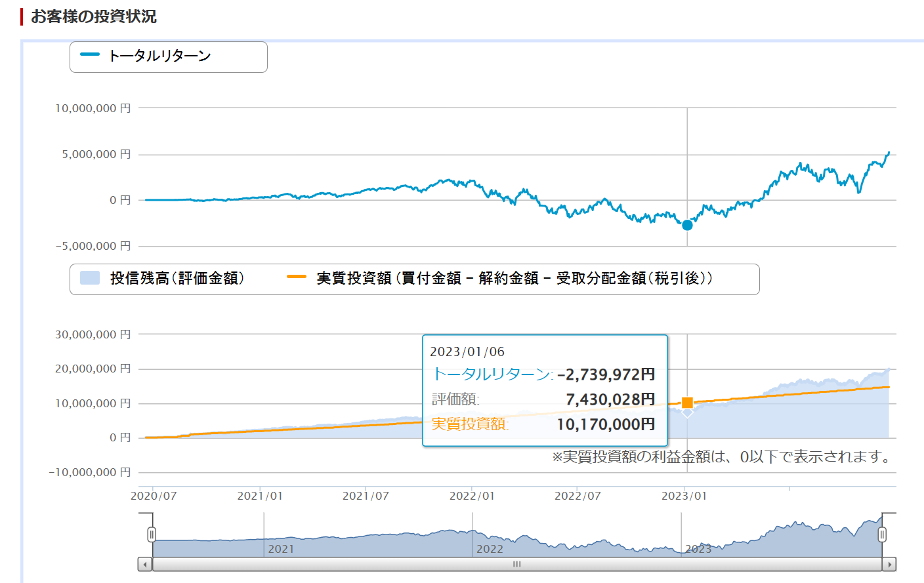The width and height of the screenshot is (924, 583).
Task: Click the 2022/07 x-axis label
Action: [x=577, y=496]
